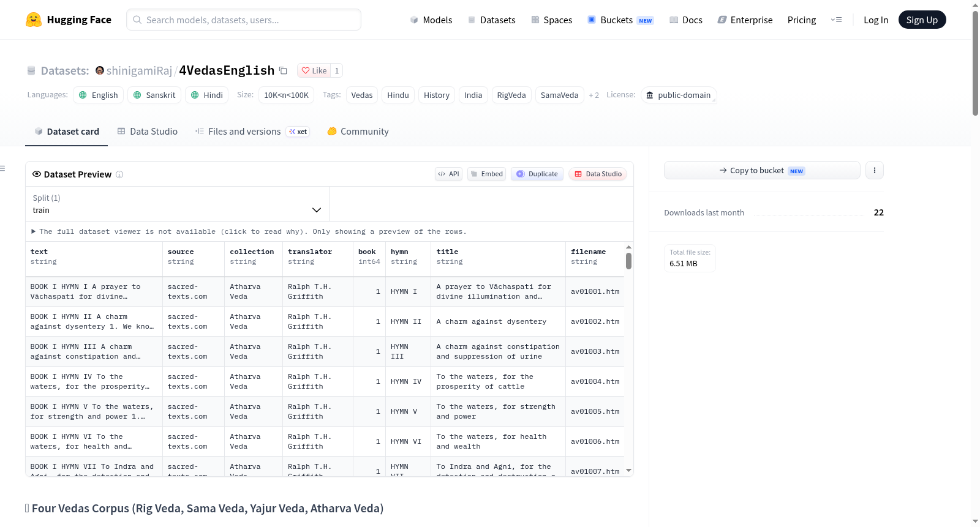
Task: Click the Downloads last month count 22
Action: pos(879,212)
